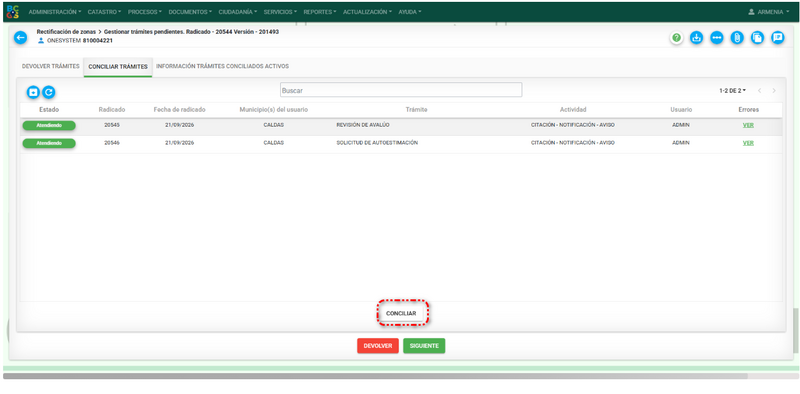Click the horizontal scrollbar at the bottom
Viewport: 800px width, 394px height.
(376, 376)
